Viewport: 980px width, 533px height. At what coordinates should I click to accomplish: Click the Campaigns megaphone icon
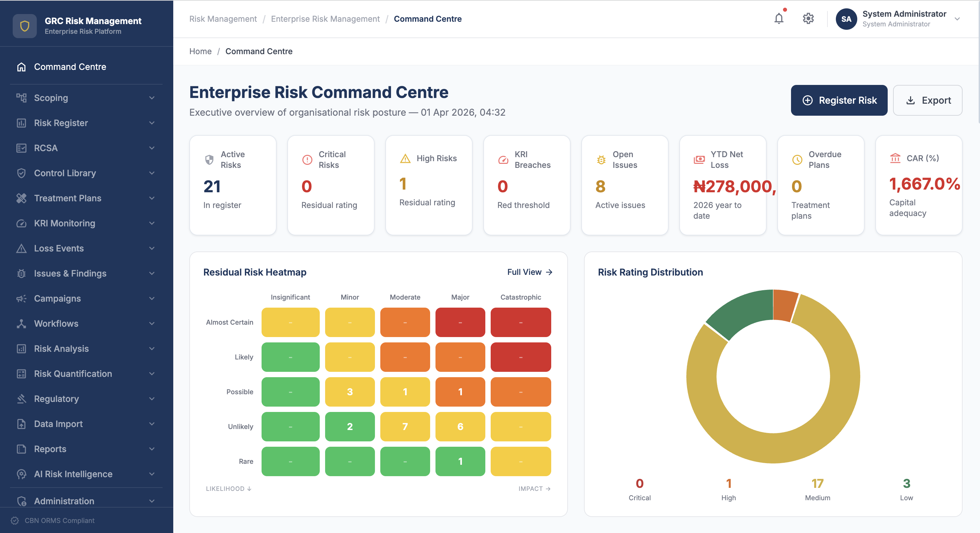pos(22,298)
